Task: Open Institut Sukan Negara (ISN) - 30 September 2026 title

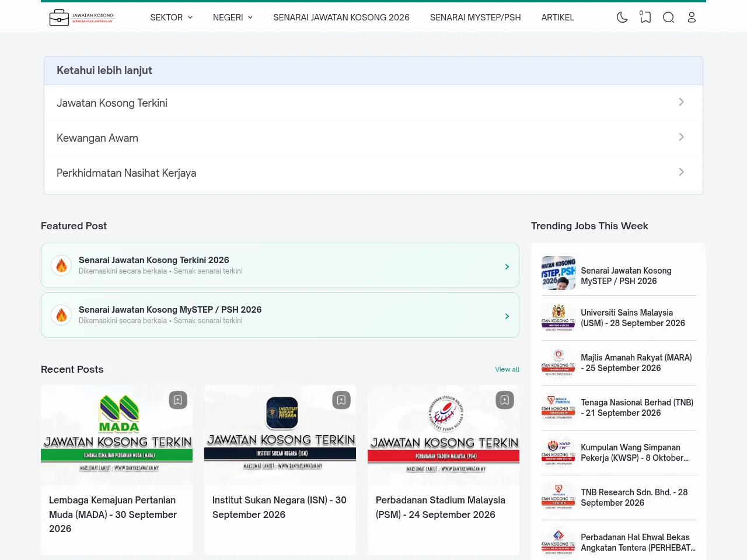Action: (x=280, y=508)
